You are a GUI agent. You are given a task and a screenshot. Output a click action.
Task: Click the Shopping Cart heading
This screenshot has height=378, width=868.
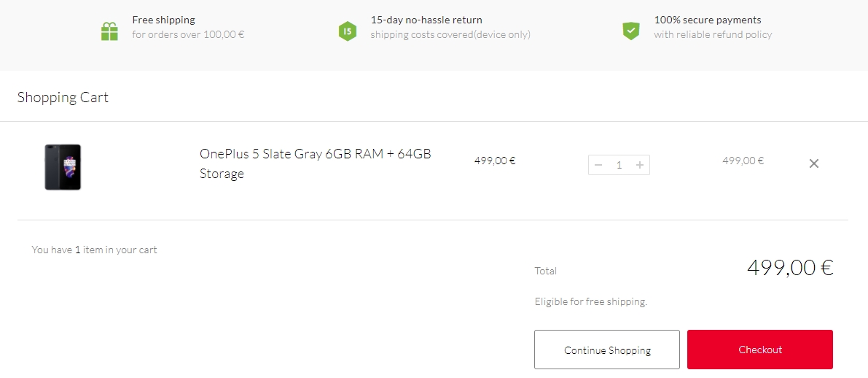[63, 97]
